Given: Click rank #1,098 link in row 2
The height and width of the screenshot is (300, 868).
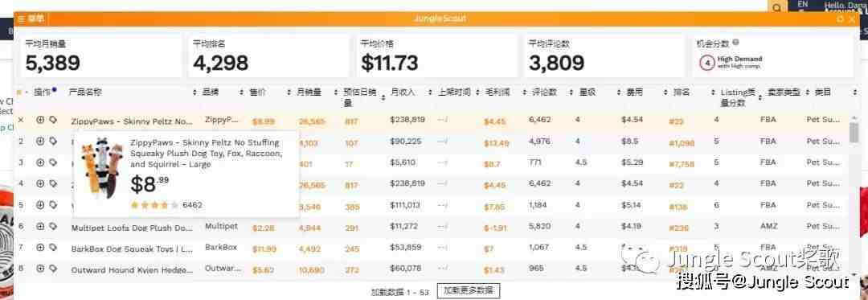Looking at the screenshot, I should [682, 143].
